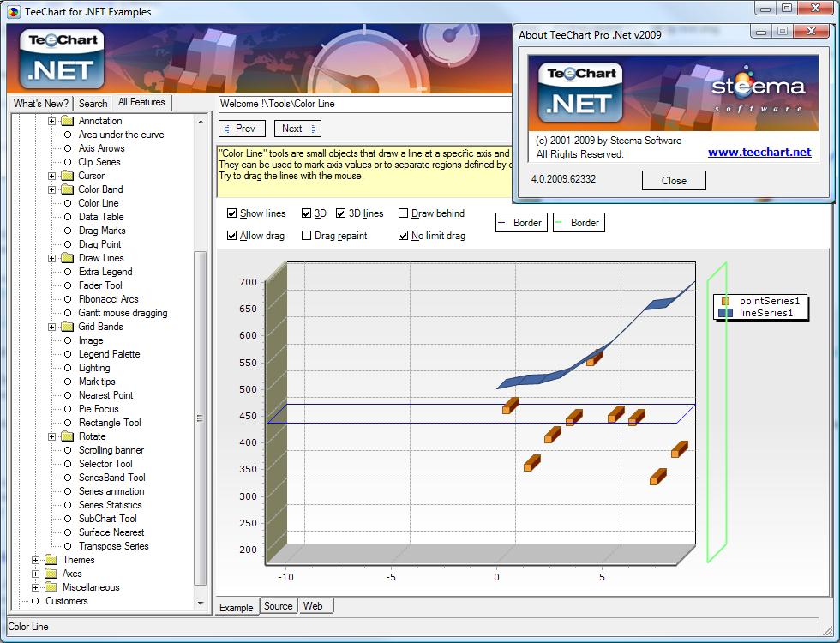Close the About TeeChart dialog with Close button
This screenshot has width=840, height=643.
click(x=674, y=181)
